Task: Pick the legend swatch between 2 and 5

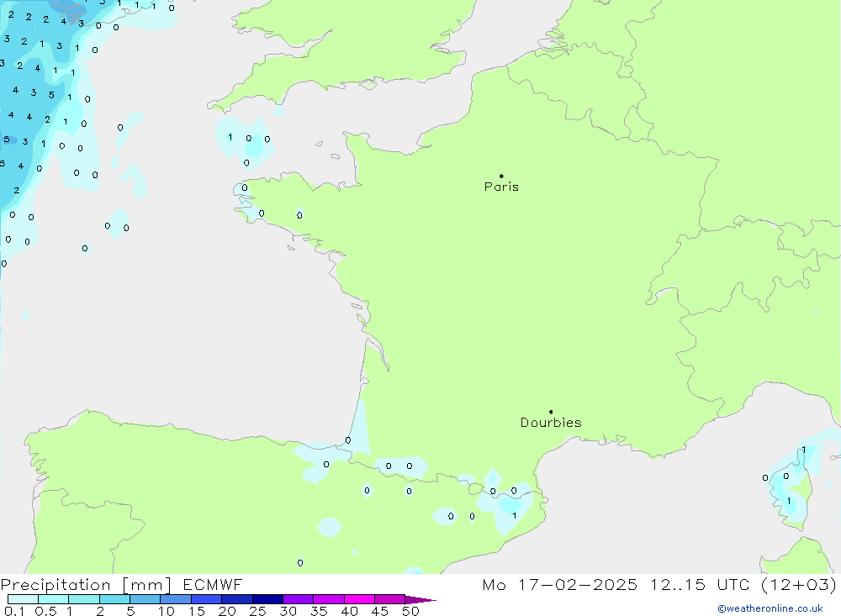Action: 114,599
